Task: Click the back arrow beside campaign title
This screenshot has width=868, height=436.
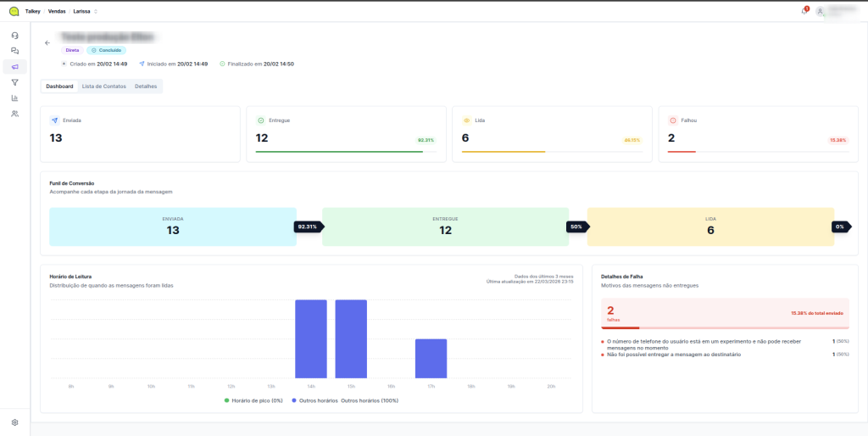Action: pyautogui.click(x=47, y=42)
